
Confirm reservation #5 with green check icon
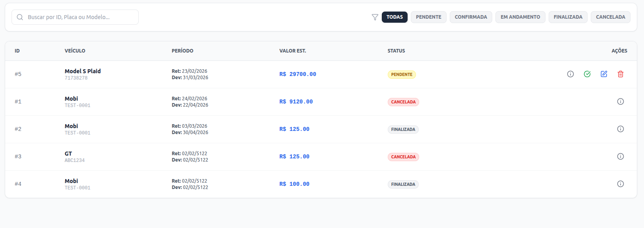coord(587,74)
